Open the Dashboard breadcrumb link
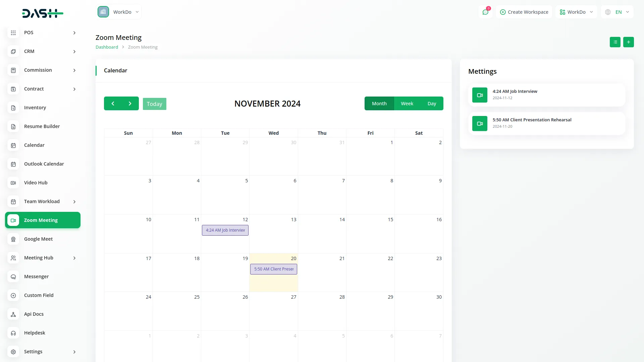Screen dimensions: 644x362 pyautogui.click(x=107, y=47)
